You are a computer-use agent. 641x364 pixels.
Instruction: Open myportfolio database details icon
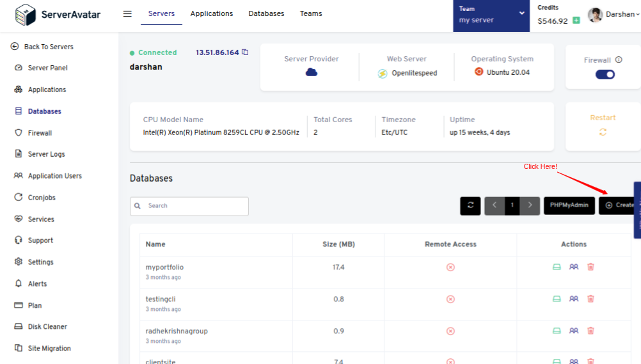(x=557, y=267)
